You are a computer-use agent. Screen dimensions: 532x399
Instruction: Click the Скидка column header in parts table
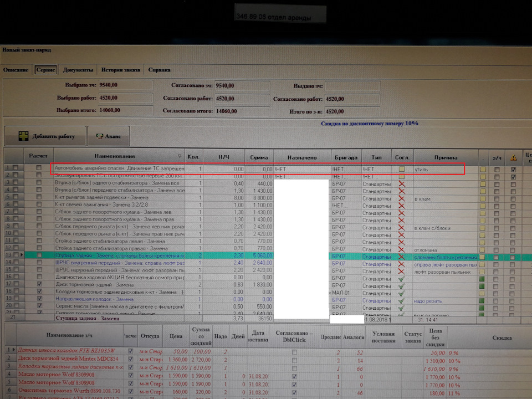[x=502, y=337]
